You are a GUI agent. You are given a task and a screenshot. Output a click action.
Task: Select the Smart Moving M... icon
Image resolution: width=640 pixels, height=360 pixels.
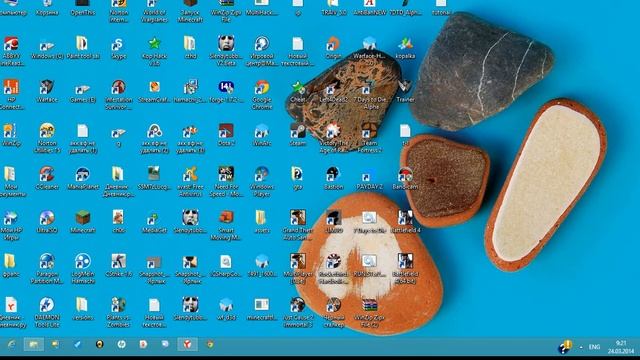[226, 225]
